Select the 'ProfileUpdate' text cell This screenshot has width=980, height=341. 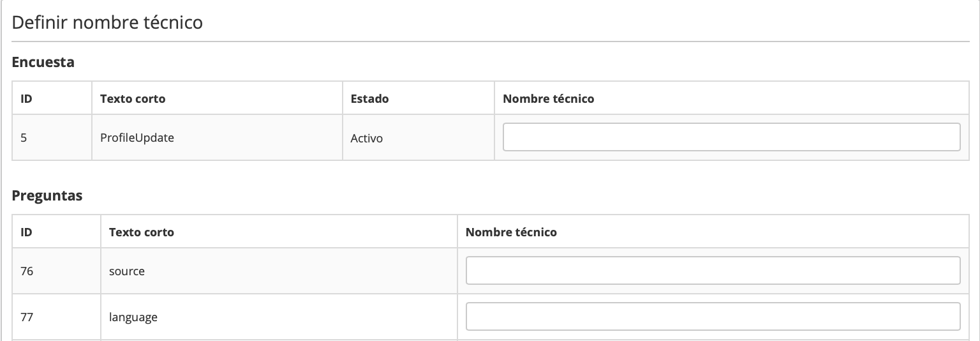[137, 137]
